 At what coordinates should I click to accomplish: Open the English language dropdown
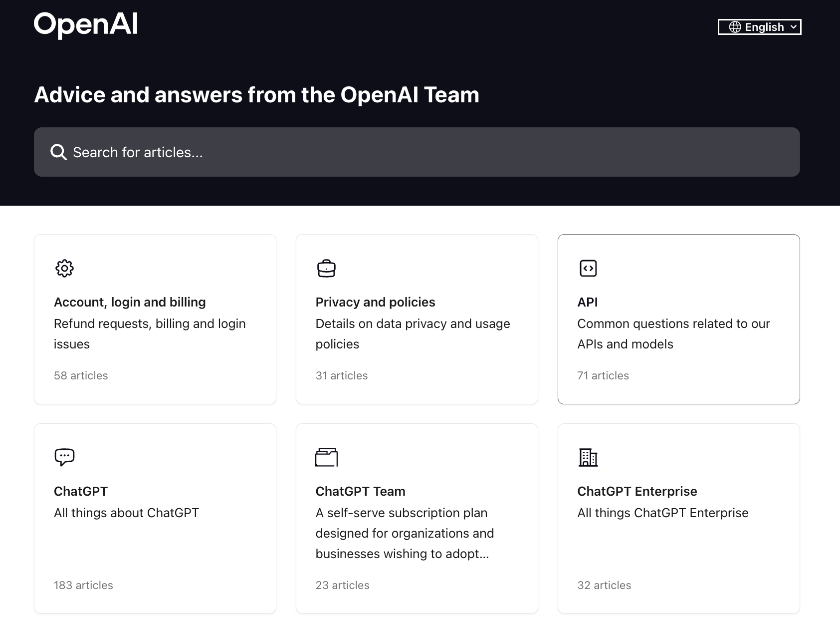coord(759,27)
